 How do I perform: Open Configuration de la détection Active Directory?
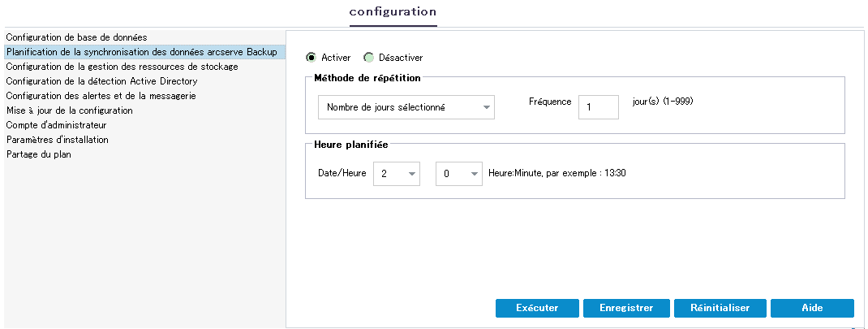101,81
